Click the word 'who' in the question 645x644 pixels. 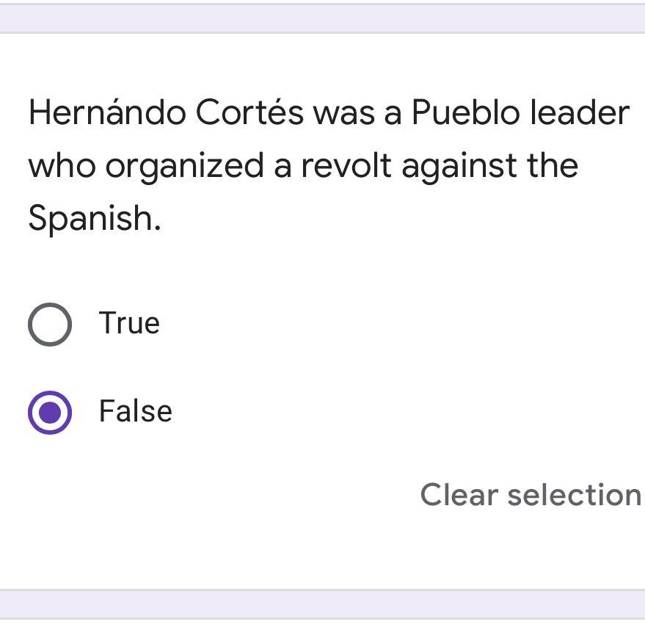[x=62, y=166]
